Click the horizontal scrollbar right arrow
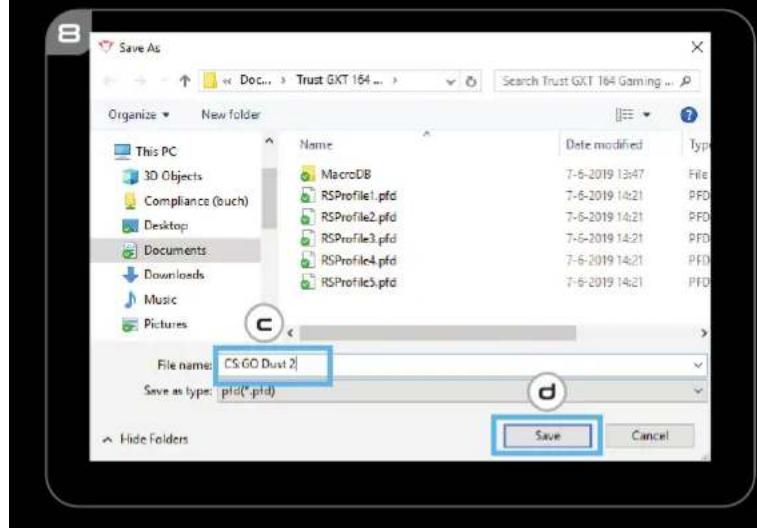 [x=703, y=333]
